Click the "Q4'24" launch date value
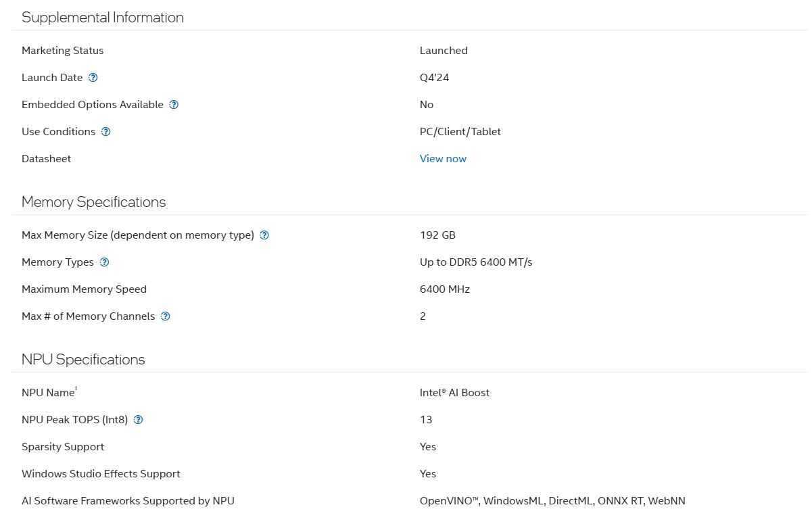Screen dimensions: 812x524 (x=434, y=78)
